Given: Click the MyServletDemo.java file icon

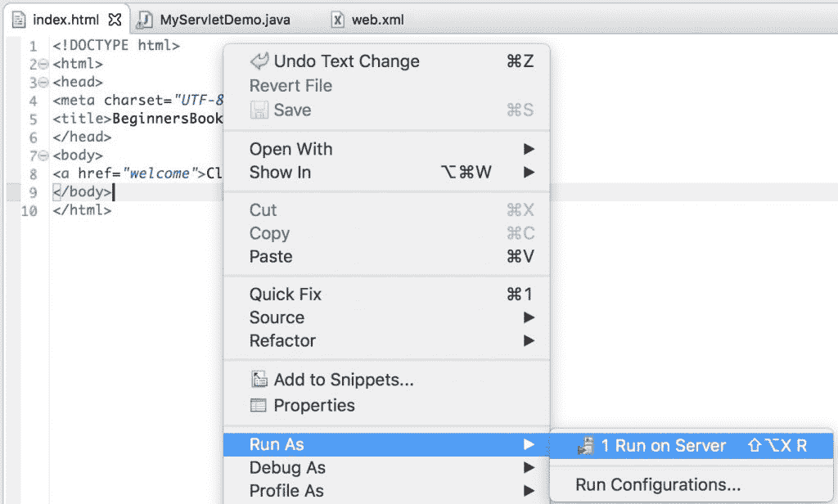Looking at the screenshot, I should pyautogui.click(x=145, y=19).
